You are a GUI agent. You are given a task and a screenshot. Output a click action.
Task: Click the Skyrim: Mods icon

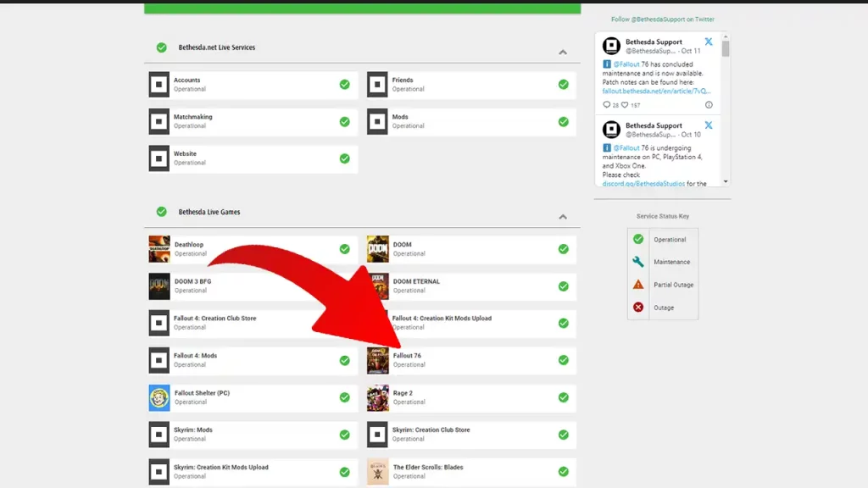159,435
